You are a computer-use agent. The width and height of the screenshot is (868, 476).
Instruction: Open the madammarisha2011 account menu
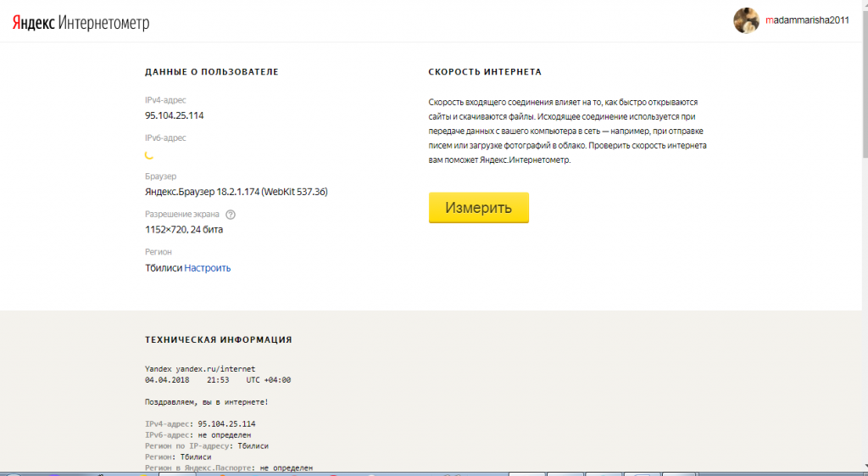(806, 20)
